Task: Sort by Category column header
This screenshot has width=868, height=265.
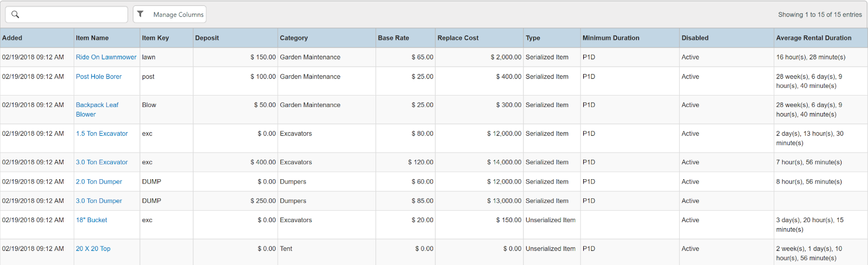Action: [293, 38]
